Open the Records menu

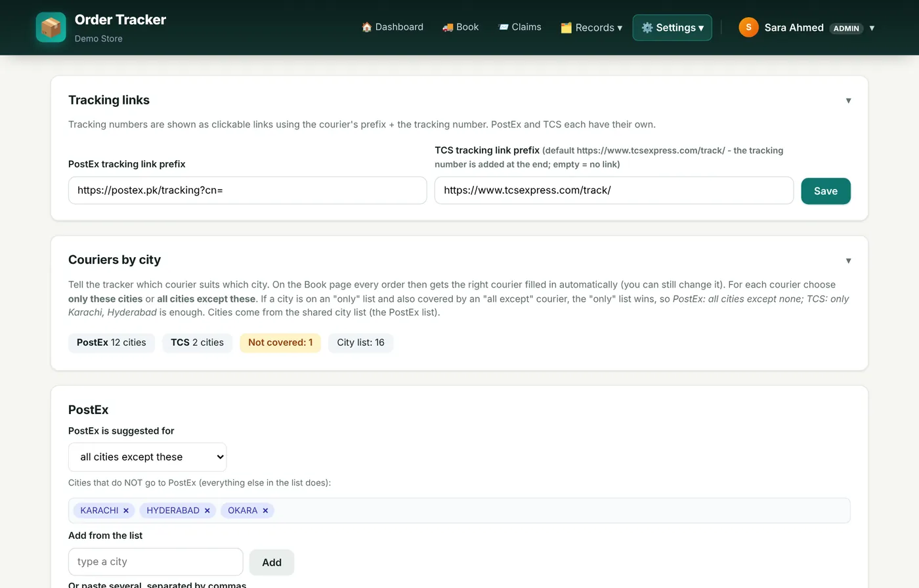pyautogui.click(x=591, y=28)
